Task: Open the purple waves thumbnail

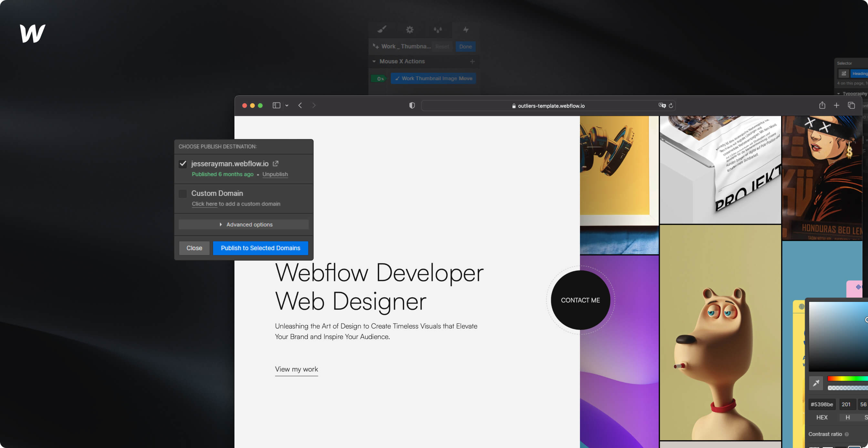Action: (x=619, y=352)
